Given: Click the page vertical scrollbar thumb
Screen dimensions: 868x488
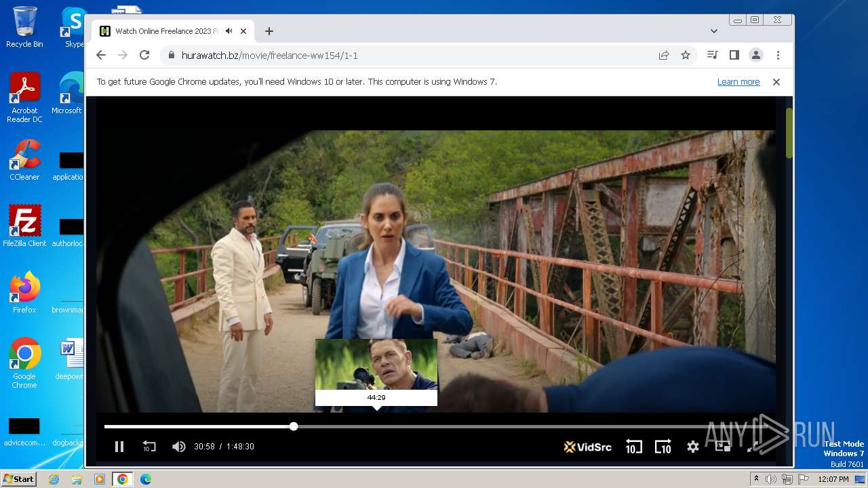Looking at the screenshot, I should pyautogui.click(x=789, y=133).
